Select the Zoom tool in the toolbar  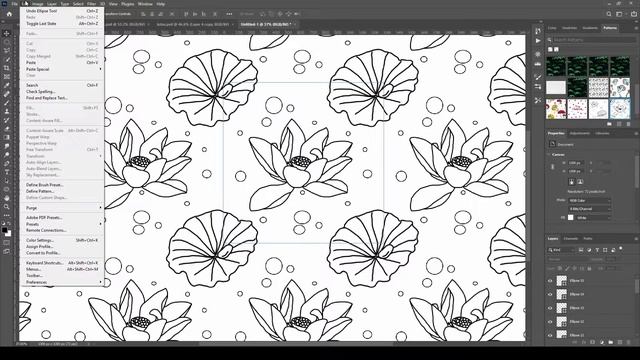(x=7, y=207)
